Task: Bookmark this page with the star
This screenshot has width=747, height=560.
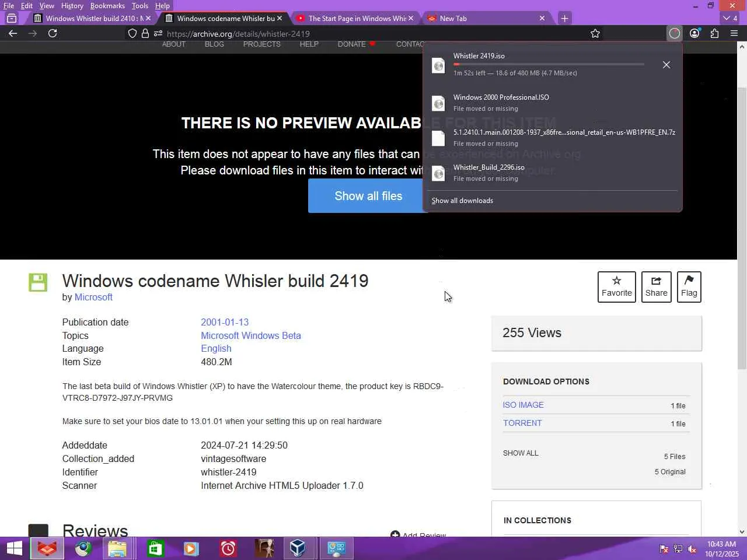Action: (x=595, y=33)
